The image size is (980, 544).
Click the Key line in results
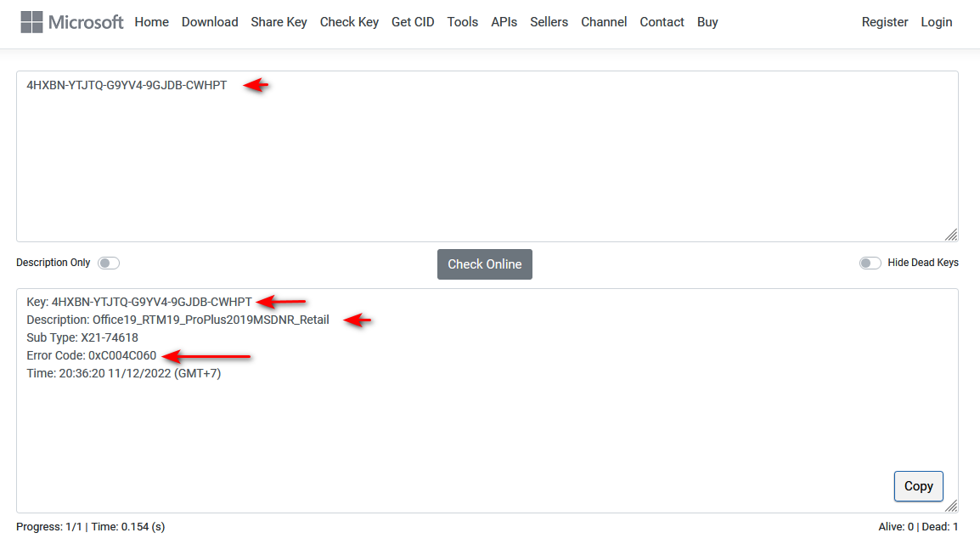pyautogui.click(x=138, y=302)
